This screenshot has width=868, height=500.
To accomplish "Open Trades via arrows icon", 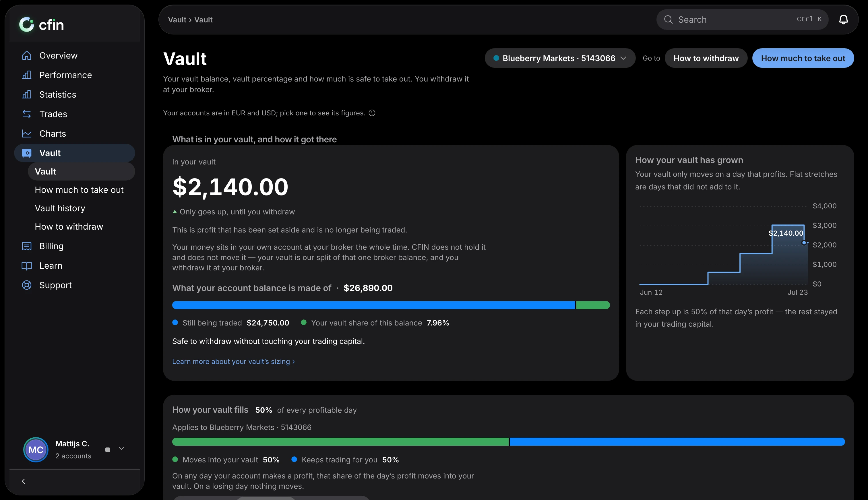I will tap(27, 114).
